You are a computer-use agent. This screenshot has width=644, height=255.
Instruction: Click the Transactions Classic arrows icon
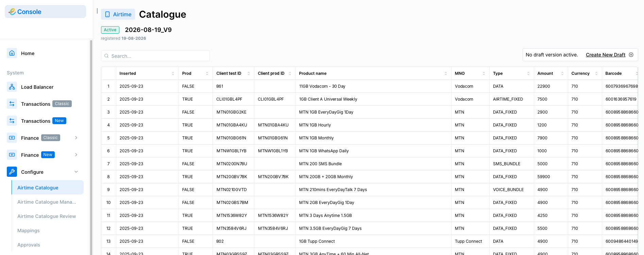pos(12,104)
